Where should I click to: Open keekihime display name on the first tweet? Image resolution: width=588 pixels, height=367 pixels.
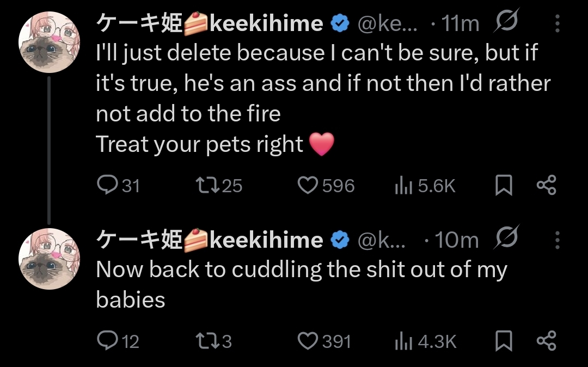tap(210, 23)
